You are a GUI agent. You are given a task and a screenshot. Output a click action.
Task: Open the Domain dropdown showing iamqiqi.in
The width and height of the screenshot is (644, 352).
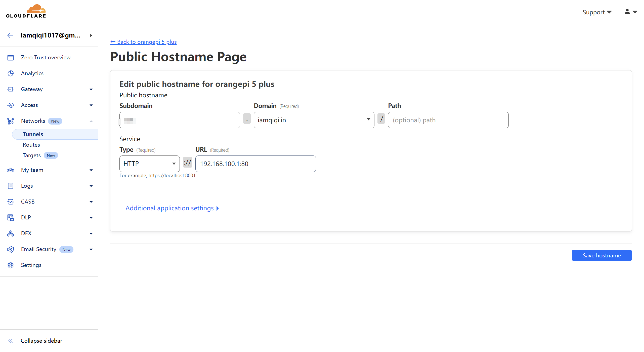click(314, 120)
